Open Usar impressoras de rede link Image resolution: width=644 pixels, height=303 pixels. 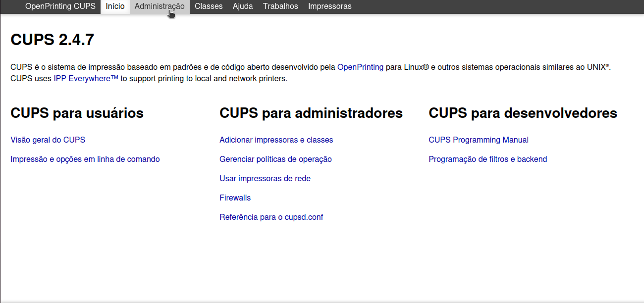[x=265, y=178]
